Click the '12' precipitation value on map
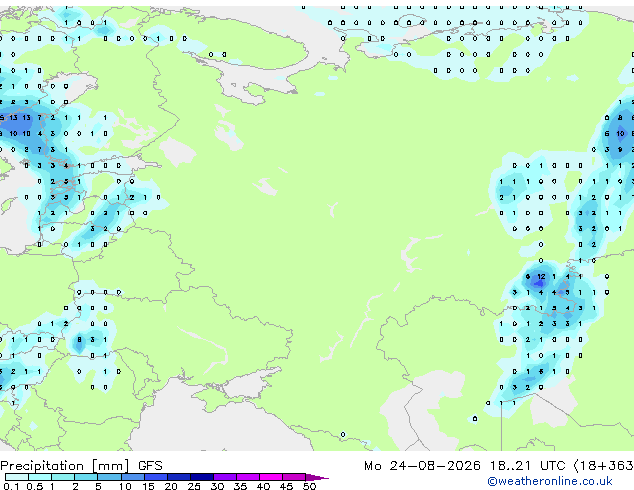 tap(541, 277)
